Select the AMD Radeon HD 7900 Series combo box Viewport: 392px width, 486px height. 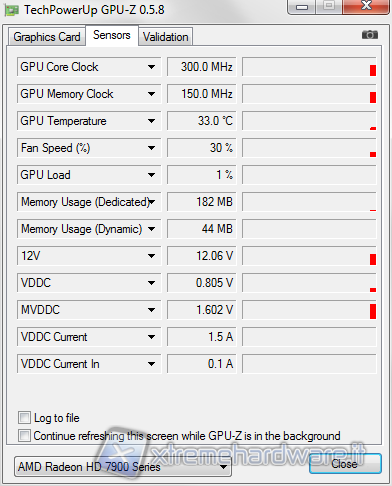pos(123,467)
